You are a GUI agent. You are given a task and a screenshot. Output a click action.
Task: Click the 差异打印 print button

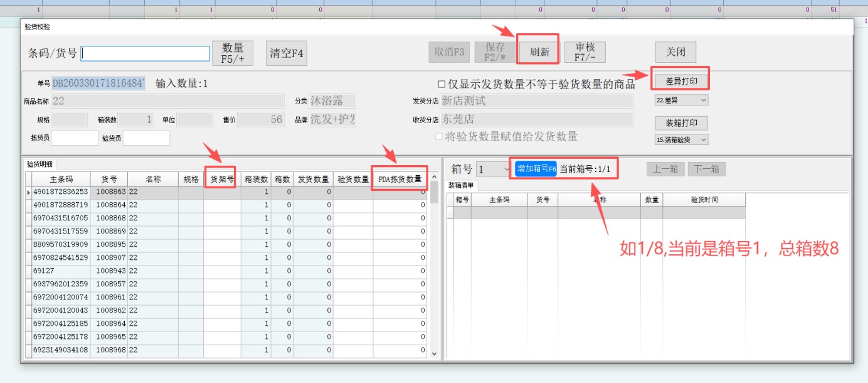click(x=681, y=82)
